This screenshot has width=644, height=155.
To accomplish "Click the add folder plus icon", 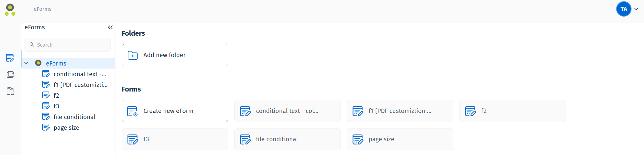I will click(133, 55).
